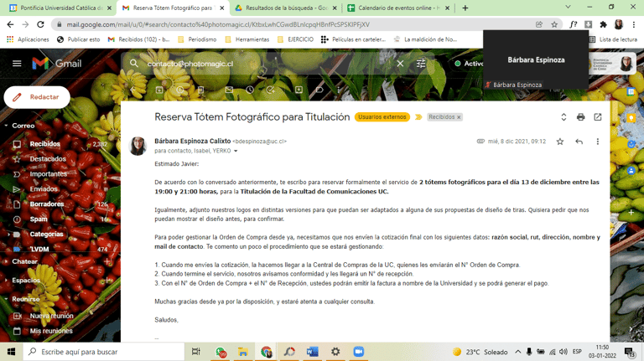The width and height of the screenshot is (644, 361).
Task: Toggle star on Bárbara's message
Action: pyautogui.click(x=560, y=142)
